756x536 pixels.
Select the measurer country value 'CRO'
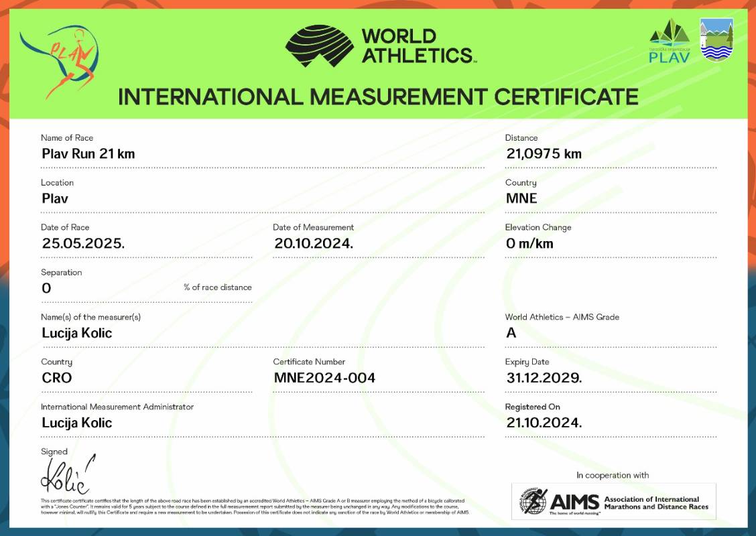(x=57, y=378)
